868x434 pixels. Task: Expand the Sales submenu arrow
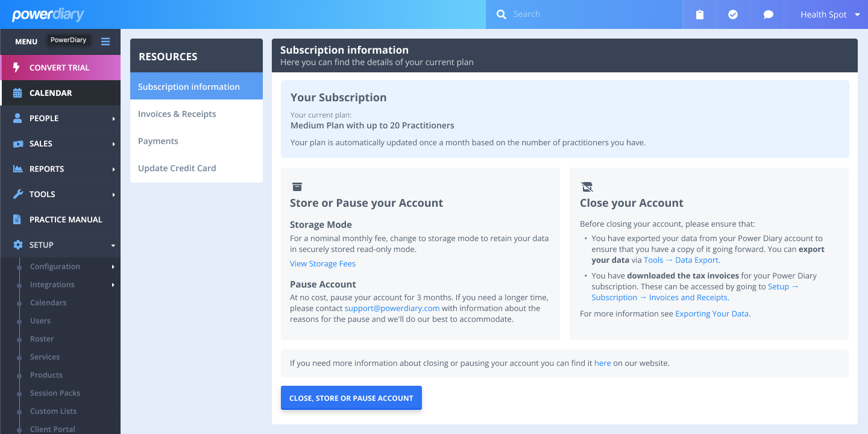click(x=113, y=144)
